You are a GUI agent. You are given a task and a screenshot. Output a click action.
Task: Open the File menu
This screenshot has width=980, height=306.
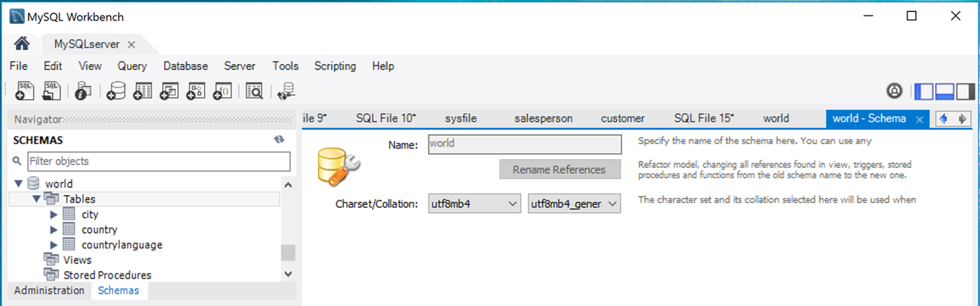coord(19,66)
